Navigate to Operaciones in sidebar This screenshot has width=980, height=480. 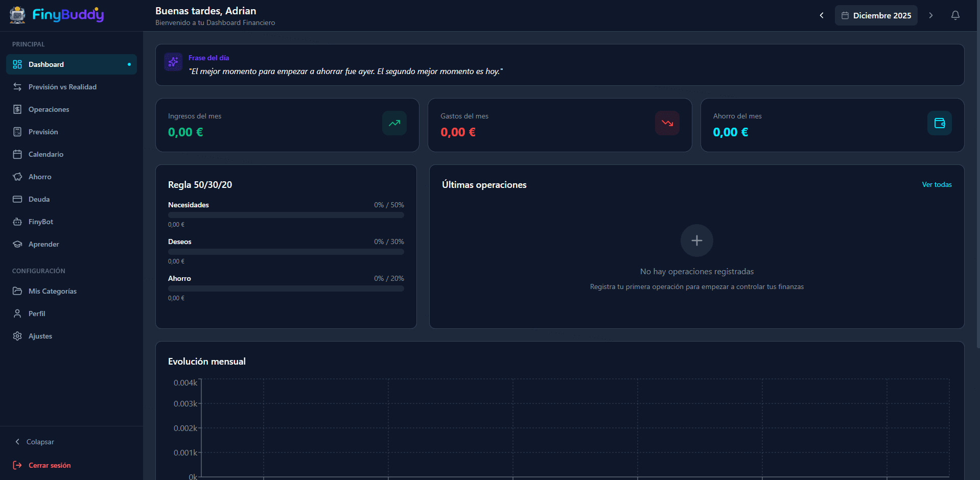pos(49,109)
